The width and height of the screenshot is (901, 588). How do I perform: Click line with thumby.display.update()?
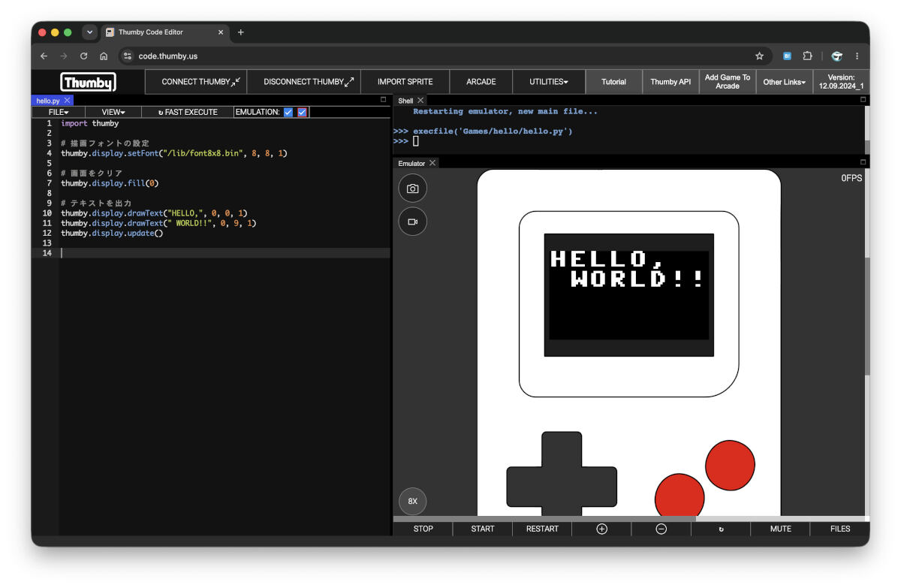coord(112,233)
